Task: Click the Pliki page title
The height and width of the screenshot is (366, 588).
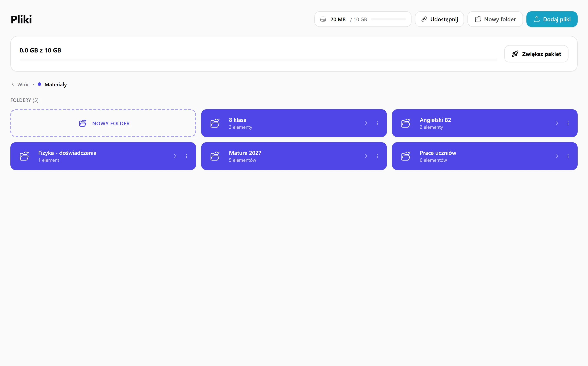Action: [x=21, y=19]
